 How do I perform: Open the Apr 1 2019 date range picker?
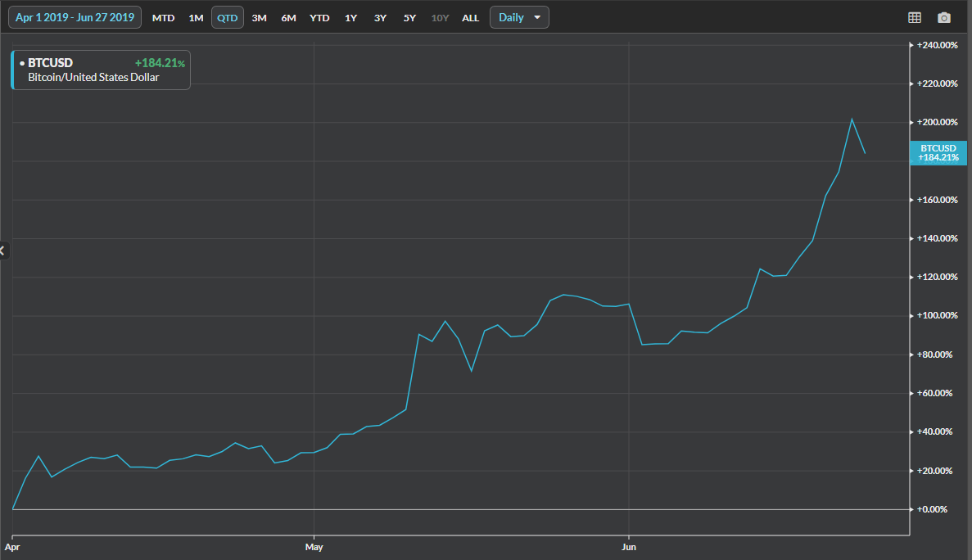coord(75,17)
